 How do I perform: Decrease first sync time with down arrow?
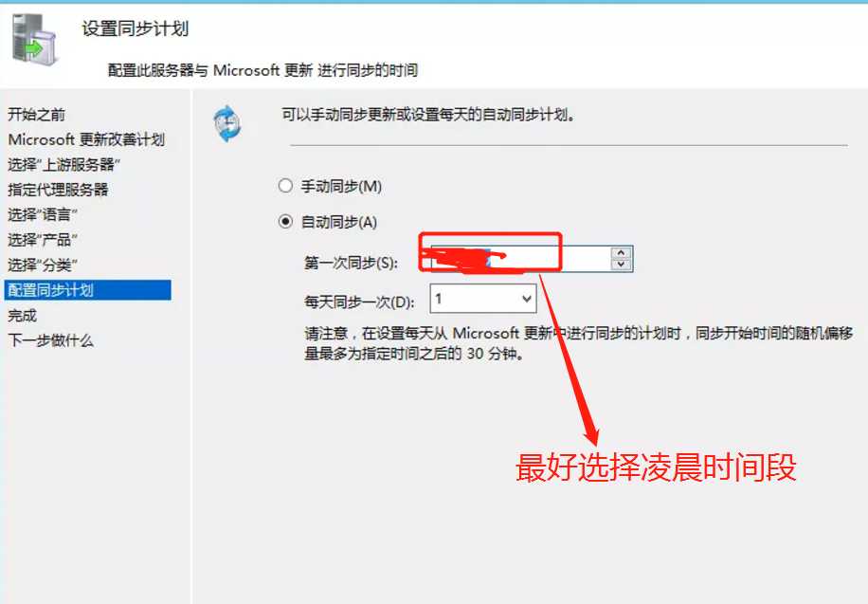pyautogui.click(x=621, y=265)
